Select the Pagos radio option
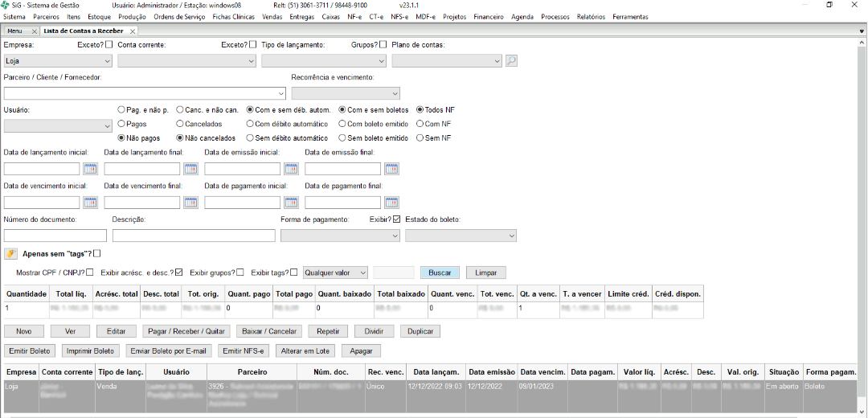868x418 pixels. click(122, 125)
